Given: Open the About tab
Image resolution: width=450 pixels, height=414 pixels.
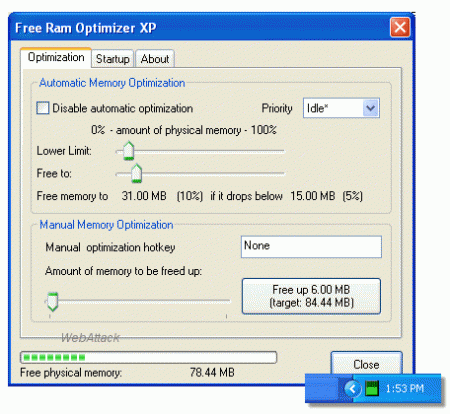Looking at the screenshot, I should click(x=155, y=59).
